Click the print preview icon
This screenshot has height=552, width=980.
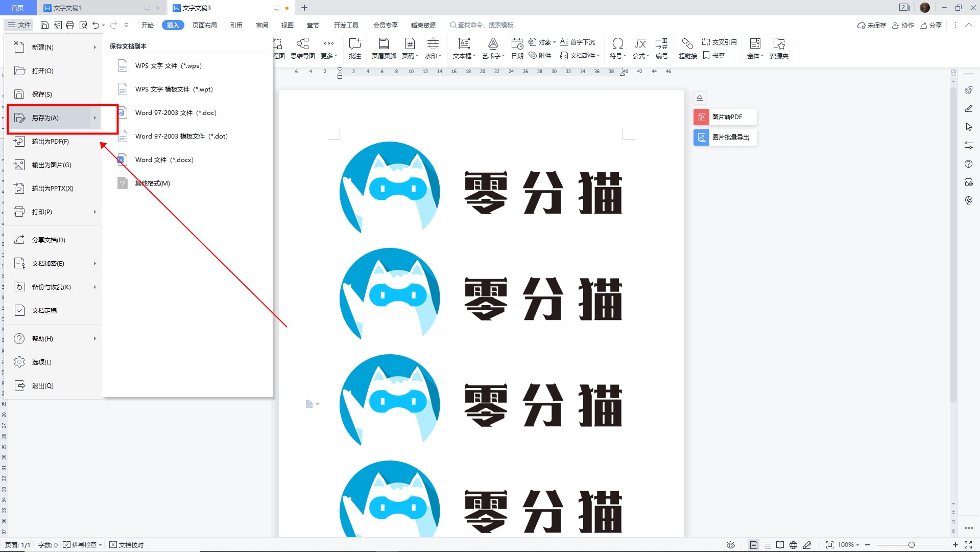(x=83, y=25)
